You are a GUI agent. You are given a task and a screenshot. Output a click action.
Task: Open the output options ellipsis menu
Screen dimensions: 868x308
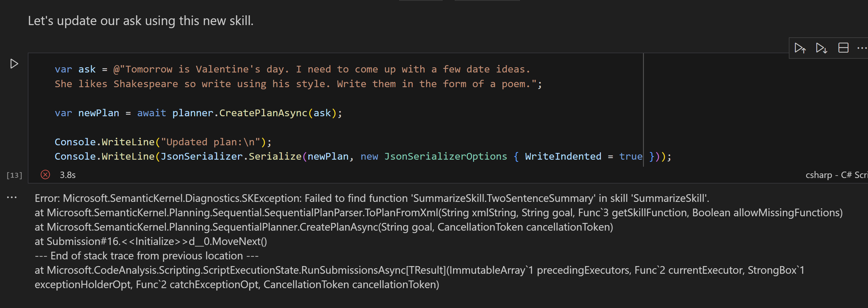[x=12, y=197]
